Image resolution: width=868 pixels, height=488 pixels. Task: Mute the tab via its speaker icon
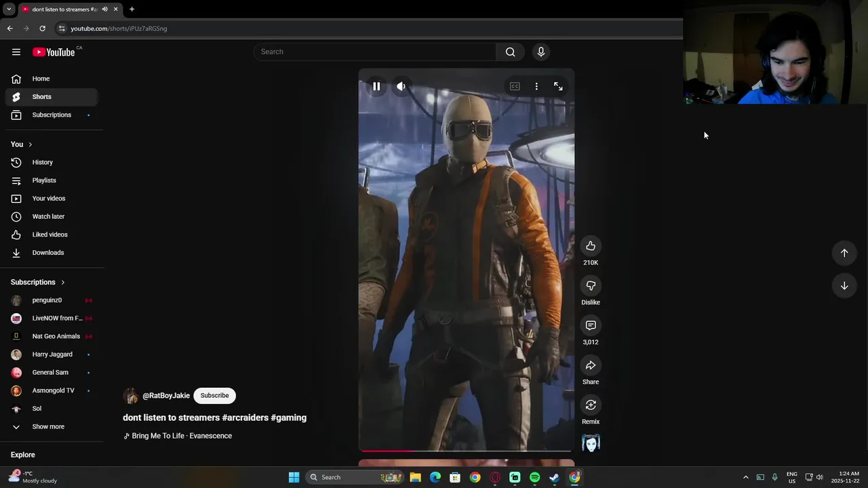point(104,9)
